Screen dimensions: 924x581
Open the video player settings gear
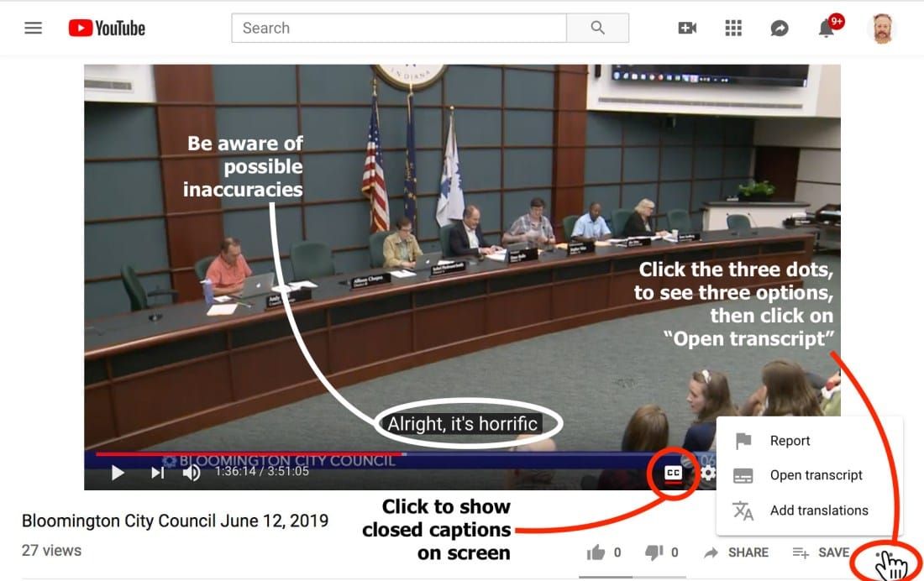pyautogui.click(x=709, y=473)
